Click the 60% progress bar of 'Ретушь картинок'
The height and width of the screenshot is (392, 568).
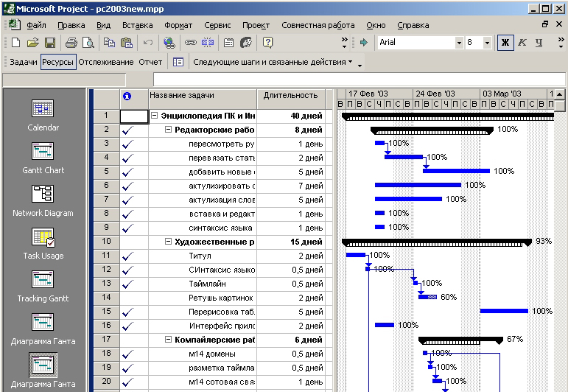point(427,297)
